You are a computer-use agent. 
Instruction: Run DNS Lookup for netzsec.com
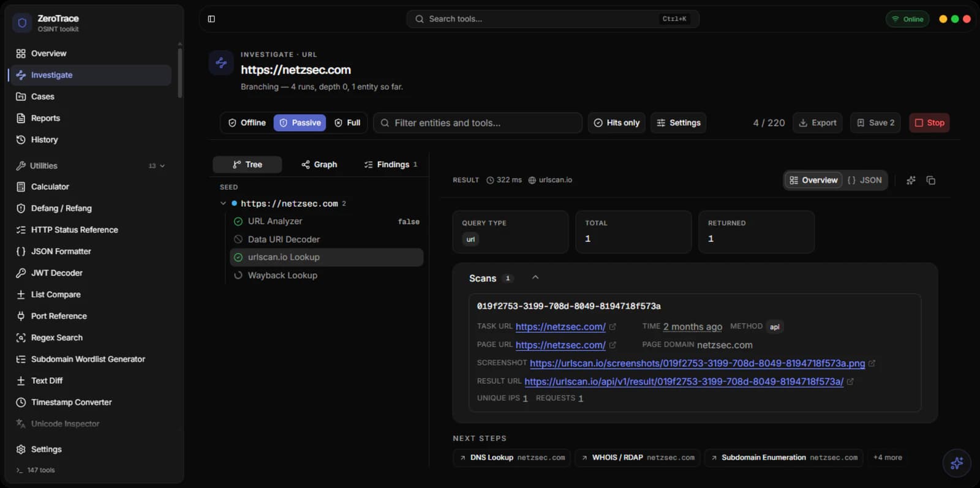click(x=512, y=457)
